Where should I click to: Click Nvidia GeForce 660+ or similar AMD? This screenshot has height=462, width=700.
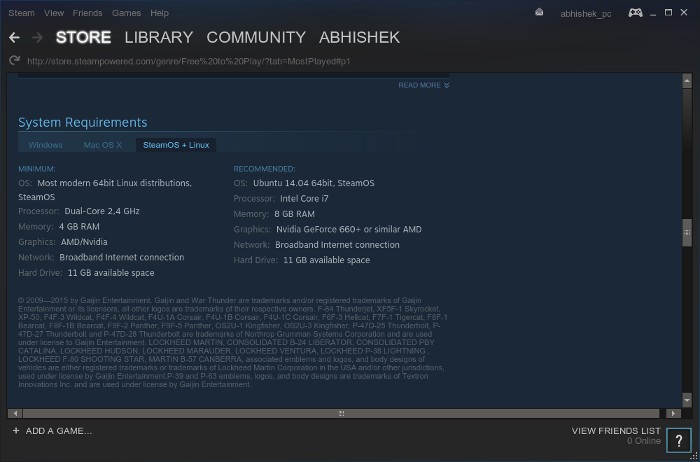click(x=349, y=229)
